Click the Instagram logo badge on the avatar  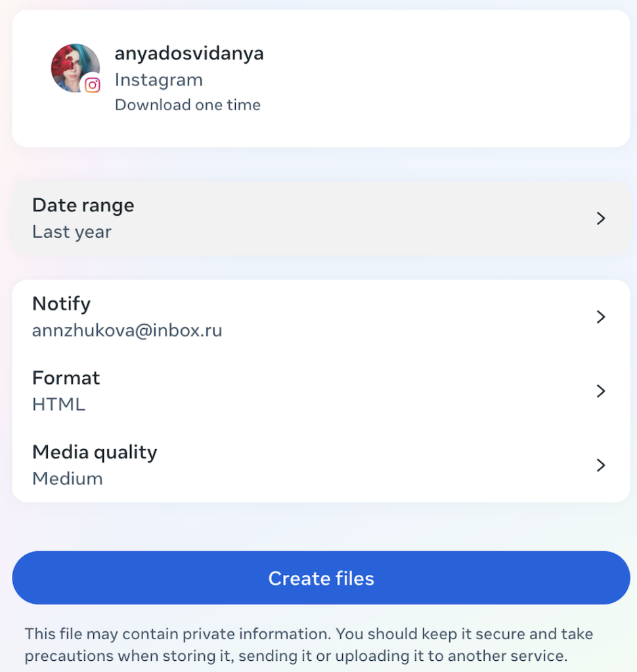tap(92, 85)
